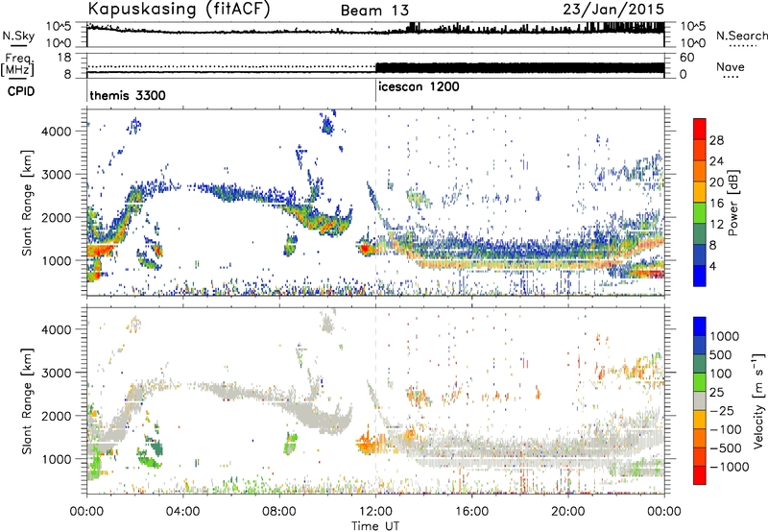Click 'Slant Range [km]' label of velocity panel

click(27, 400)
